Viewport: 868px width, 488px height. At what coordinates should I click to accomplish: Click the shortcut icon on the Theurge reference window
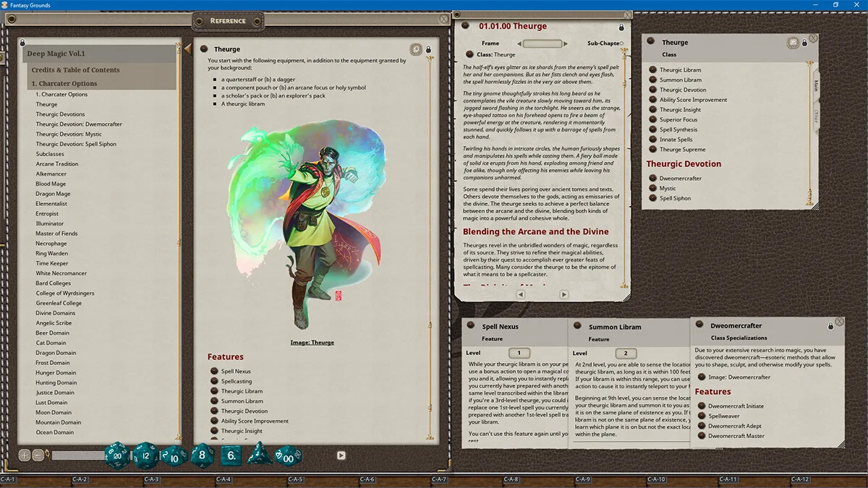[x=416, y=48]
